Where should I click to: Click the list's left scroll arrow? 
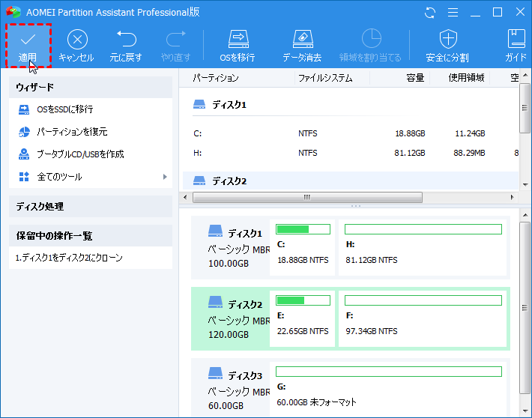point(185,197)
